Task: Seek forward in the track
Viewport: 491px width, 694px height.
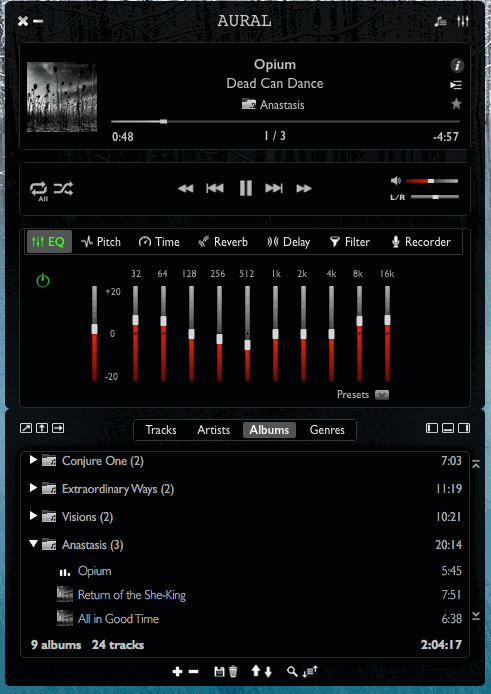Action: pos(304,189)
